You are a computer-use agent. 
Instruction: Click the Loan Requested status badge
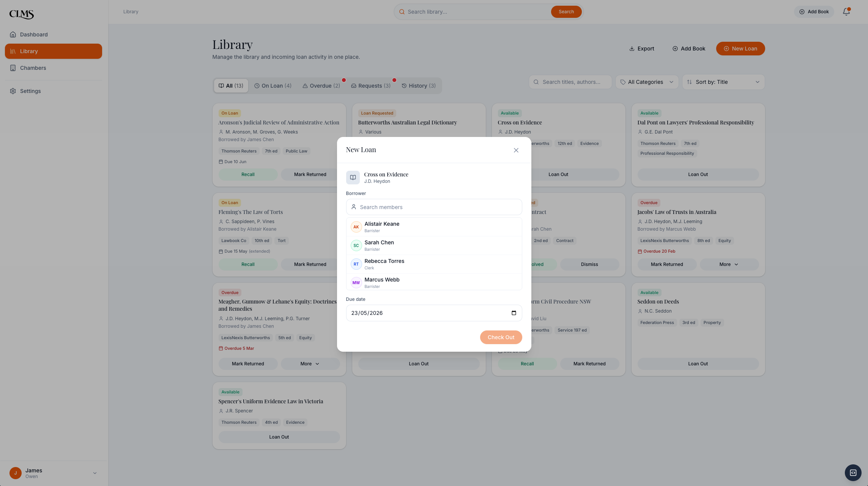coord(377,113)
